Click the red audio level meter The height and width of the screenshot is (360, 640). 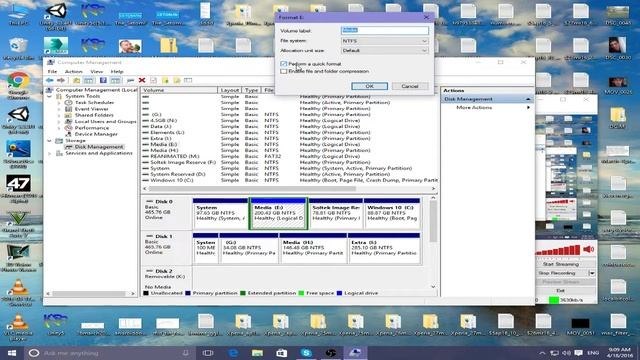tap(558, 249)
